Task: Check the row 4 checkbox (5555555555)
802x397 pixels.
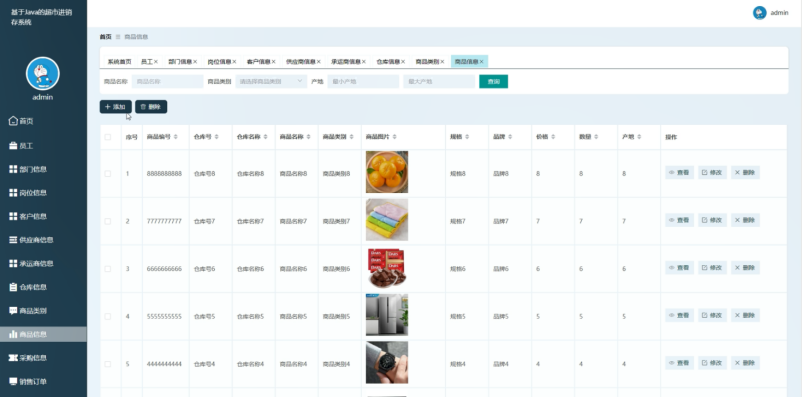Action: pos(107,317)
